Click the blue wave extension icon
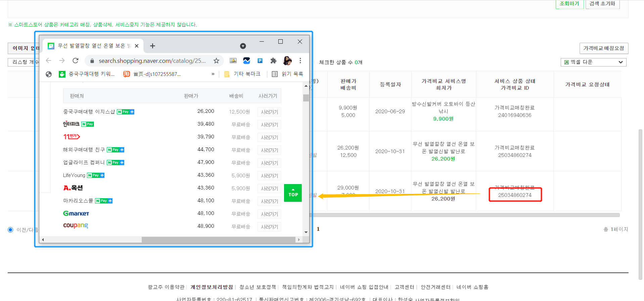 [246, 61]
